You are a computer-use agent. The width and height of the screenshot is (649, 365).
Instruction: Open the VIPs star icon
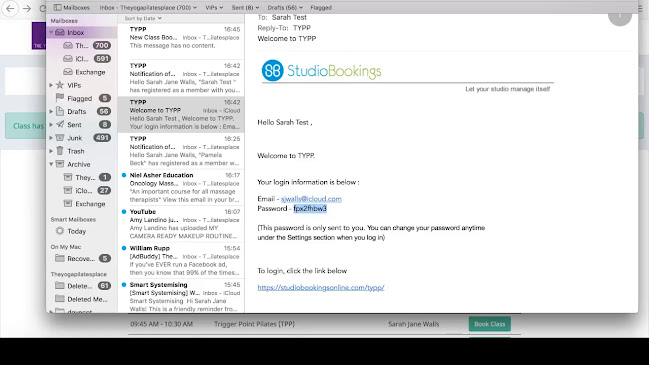[x=60, y=85]
